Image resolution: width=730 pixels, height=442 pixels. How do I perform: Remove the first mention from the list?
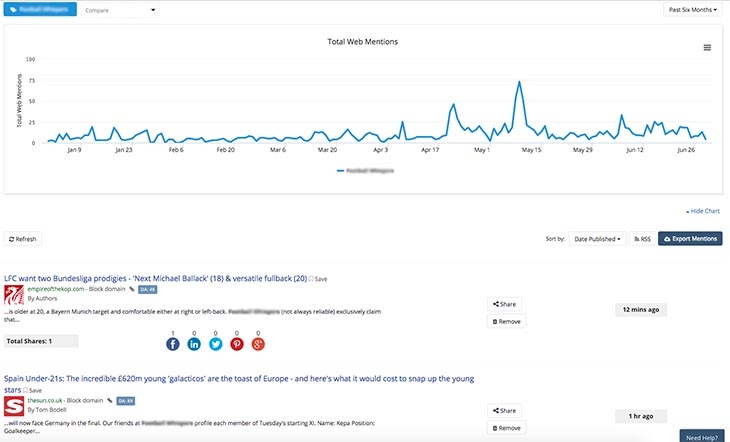(507, 321)
